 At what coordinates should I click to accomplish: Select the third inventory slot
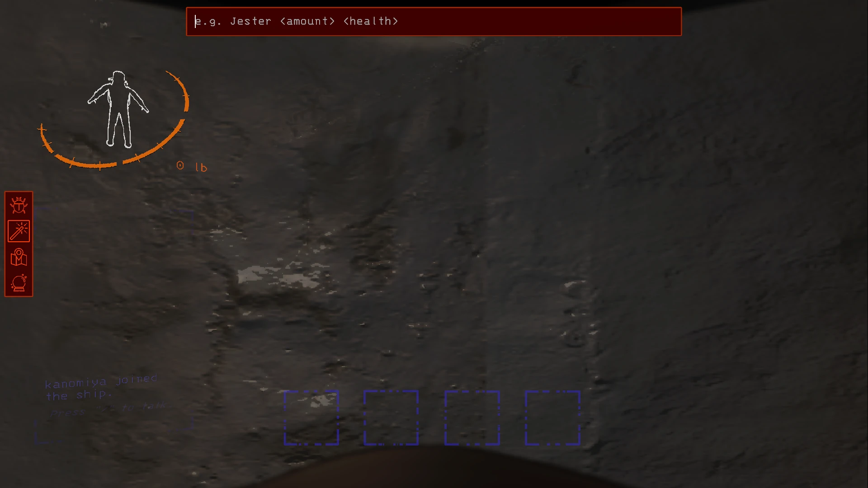click(472, 418)
